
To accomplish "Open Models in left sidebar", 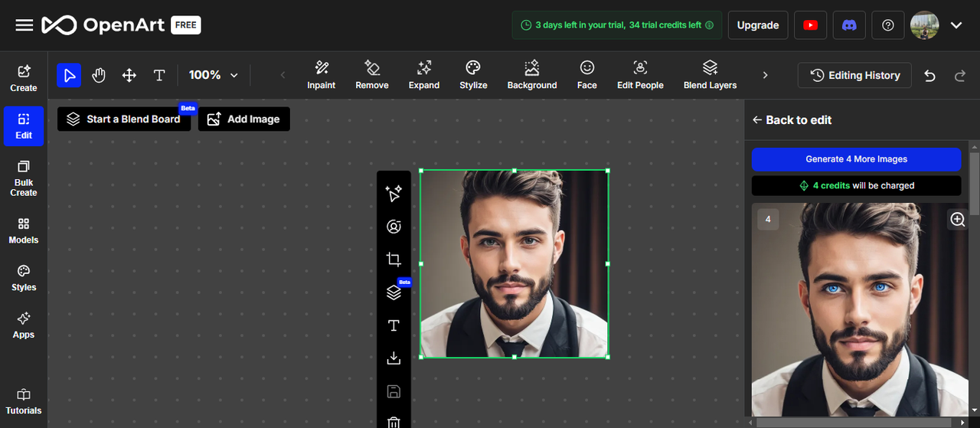I will click(24, 230).
